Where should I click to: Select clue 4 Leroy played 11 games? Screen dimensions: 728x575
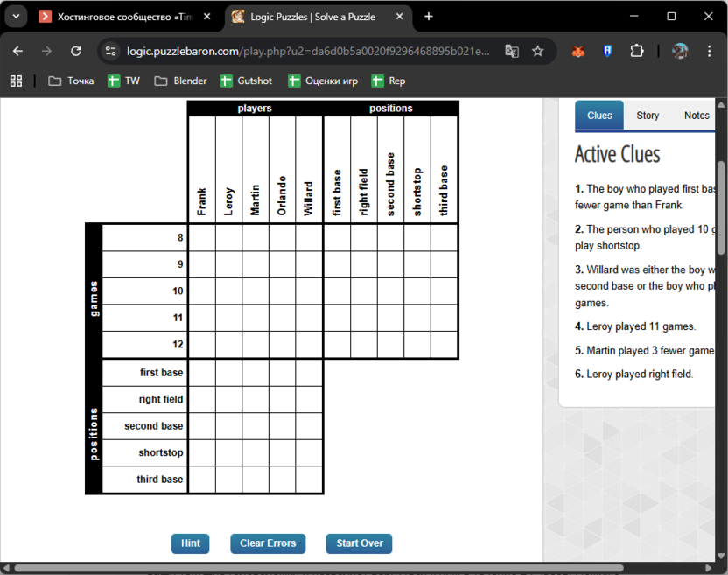click(635, 326)
